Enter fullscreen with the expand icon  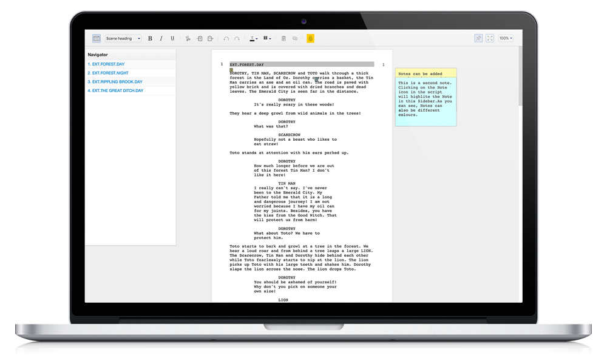tap(490, 38)
